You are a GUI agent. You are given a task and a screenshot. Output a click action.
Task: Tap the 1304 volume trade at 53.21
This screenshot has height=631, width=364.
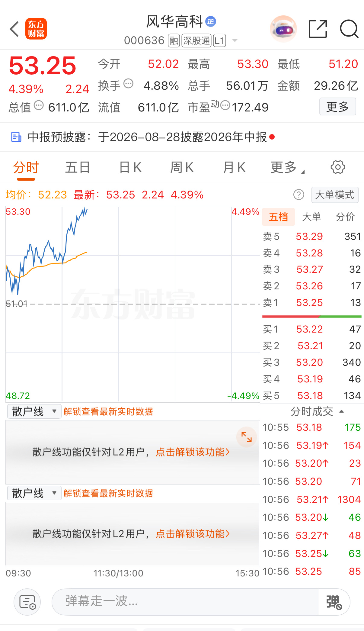(312, 499)
